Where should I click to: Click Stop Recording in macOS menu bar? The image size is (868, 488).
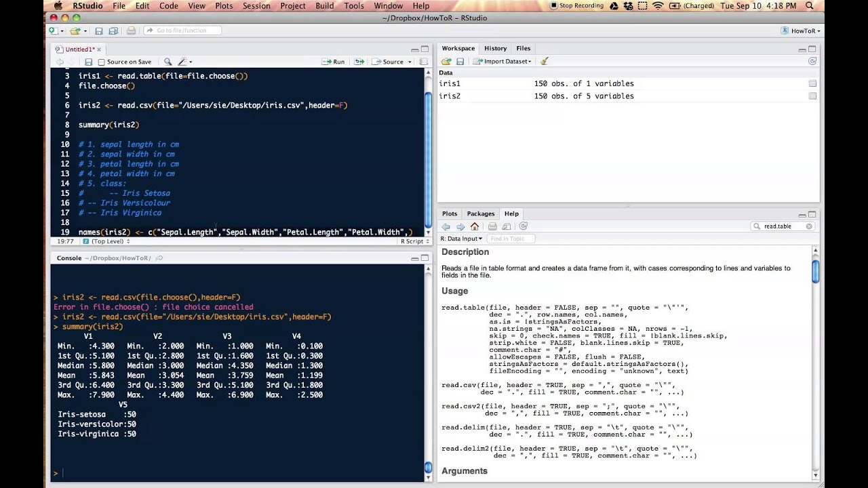click(576, 5)
